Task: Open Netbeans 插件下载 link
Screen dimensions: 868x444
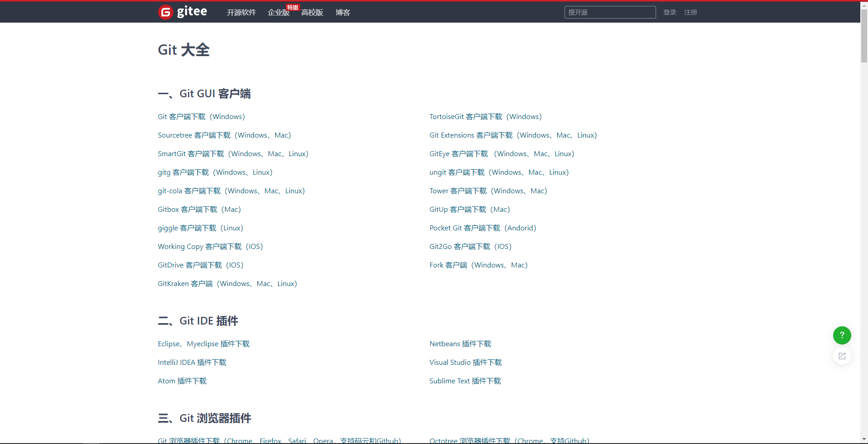Action: (460, 344)
